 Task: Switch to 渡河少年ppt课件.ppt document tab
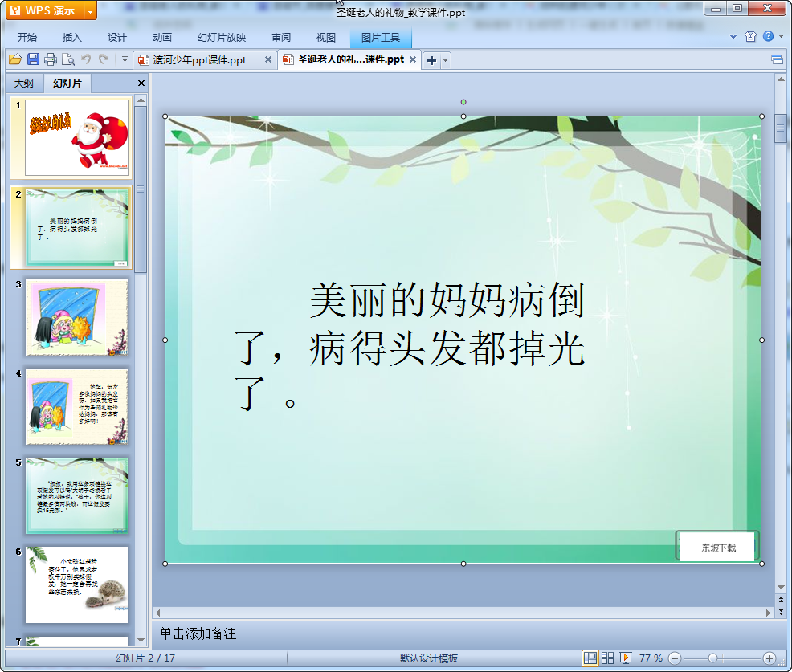pyautogui.click(x=199, y=60)
